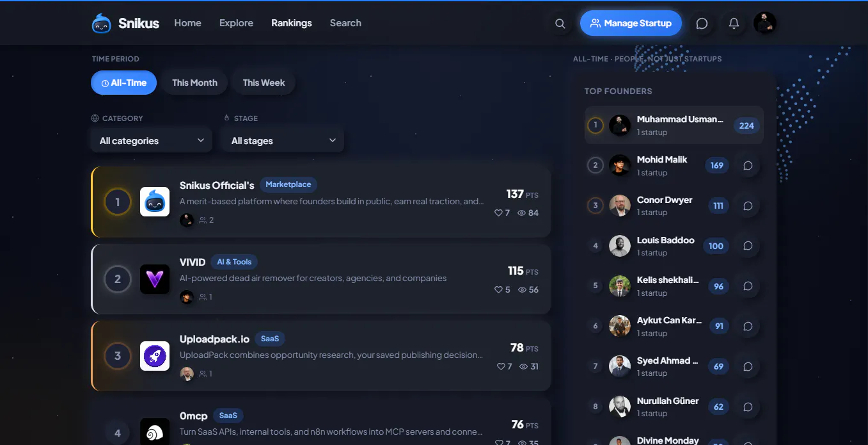Screen dimensions: 868x445
Task: Click the 137 PTS score
Action: click(x=522, y=194)
